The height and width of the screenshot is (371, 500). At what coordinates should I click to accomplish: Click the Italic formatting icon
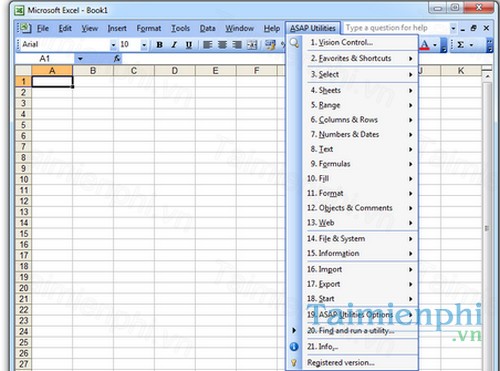[174, 45]
